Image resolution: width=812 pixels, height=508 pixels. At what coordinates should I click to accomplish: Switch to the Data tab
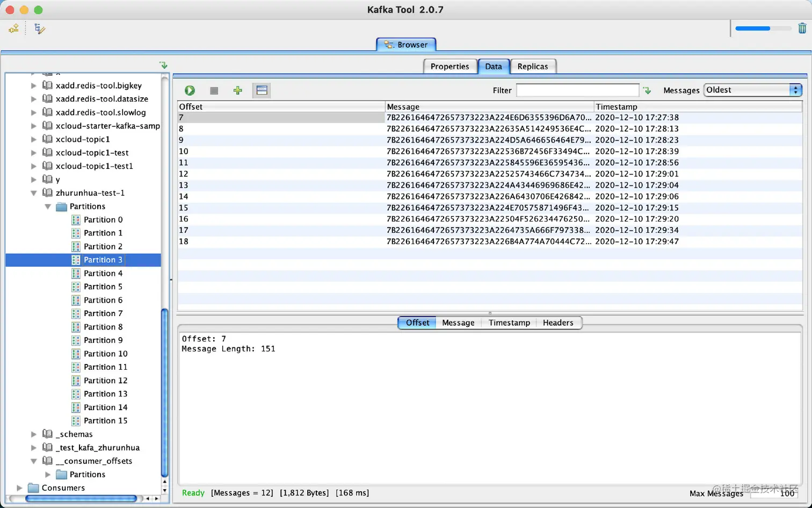(494, 66)
